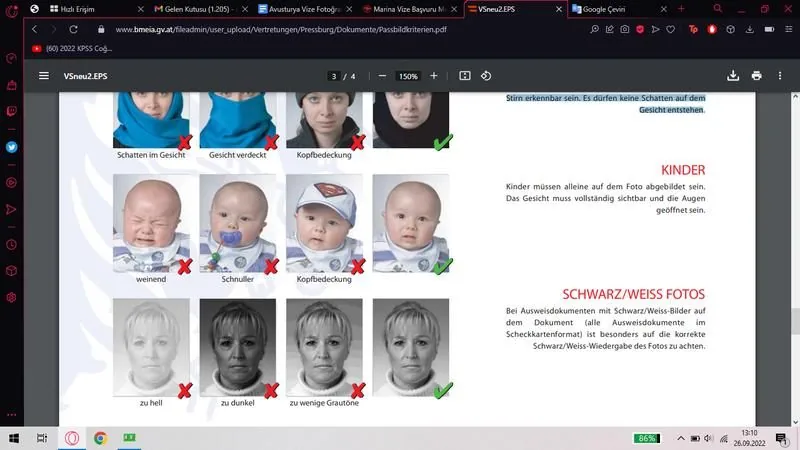
Task: Click the 'zu dunkel' dark photo
Action: (x=238, y=347)
